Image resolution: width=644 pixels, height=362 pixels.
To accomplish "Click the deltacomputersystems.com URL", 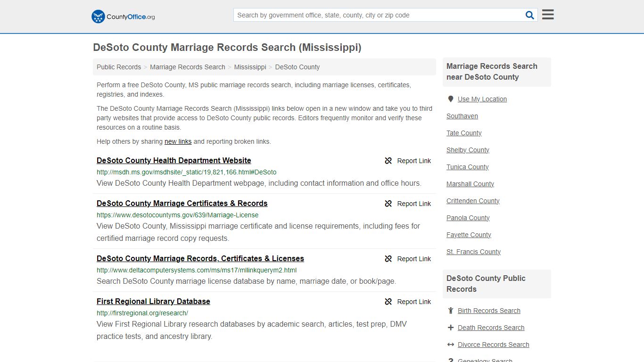I will 197,270.
